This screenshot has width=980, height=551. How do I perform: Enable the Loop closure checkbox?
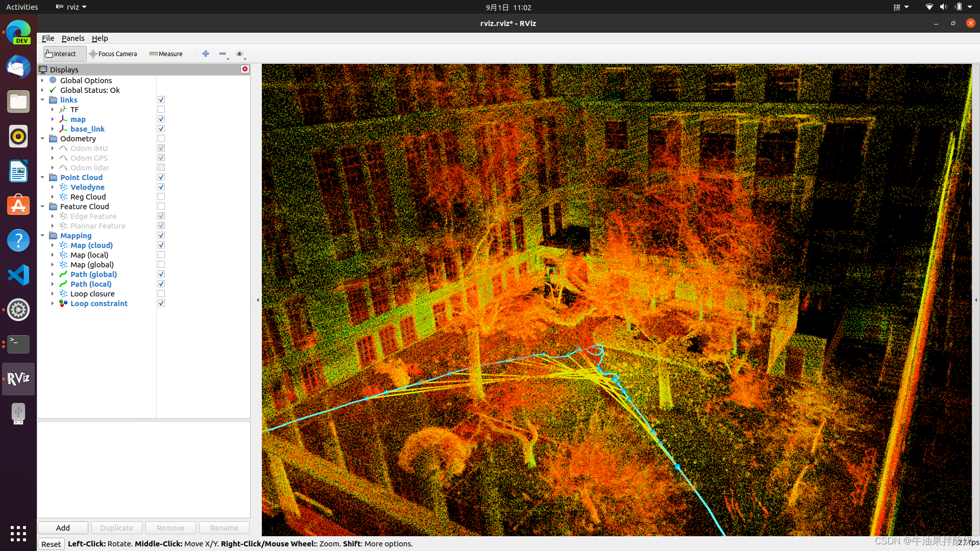click(161, 294)
